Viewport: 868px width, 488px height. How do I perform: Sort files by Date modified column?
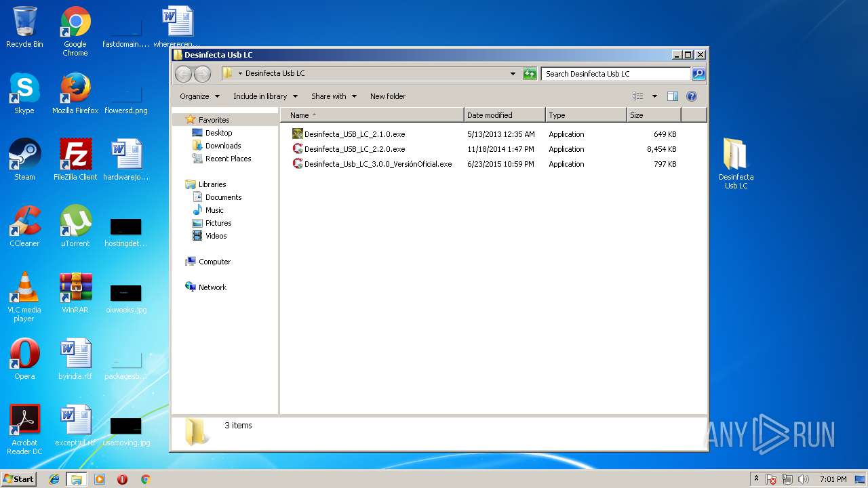click(x=505, y=115)
